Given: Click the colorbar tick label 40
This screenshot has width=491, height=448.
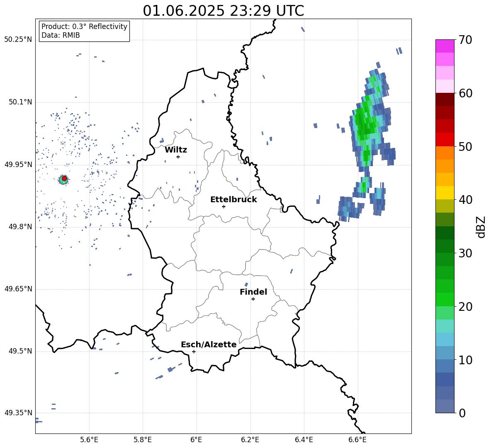Looking at the screenshot, I should point(465,200).
